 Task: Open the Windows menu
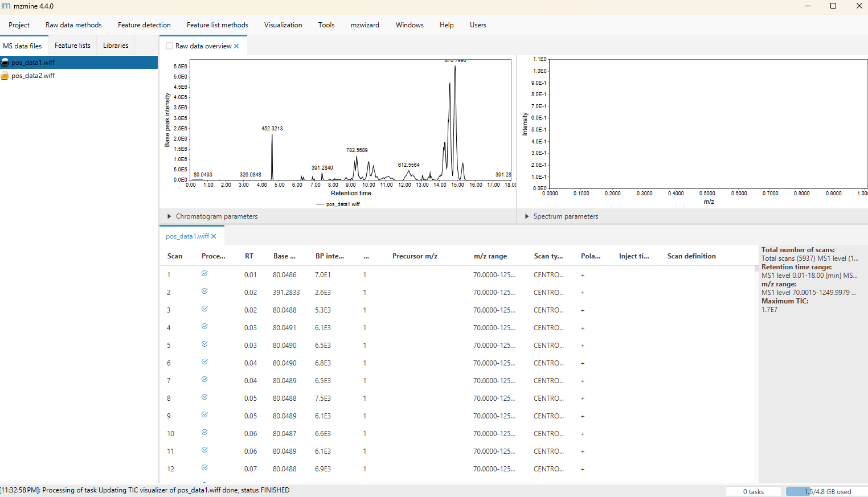(410, 25)
